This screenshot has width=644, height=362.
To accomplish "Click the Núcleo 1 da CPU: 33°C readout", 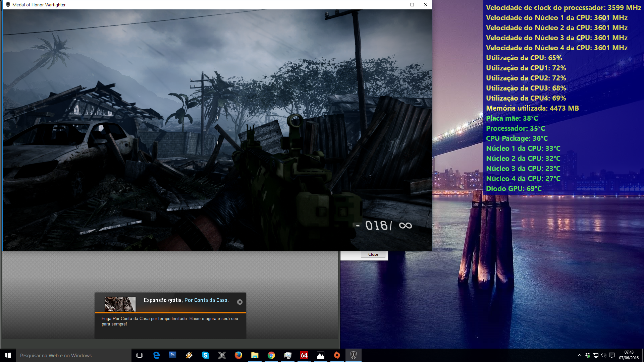I will click(x=523, y=148).
